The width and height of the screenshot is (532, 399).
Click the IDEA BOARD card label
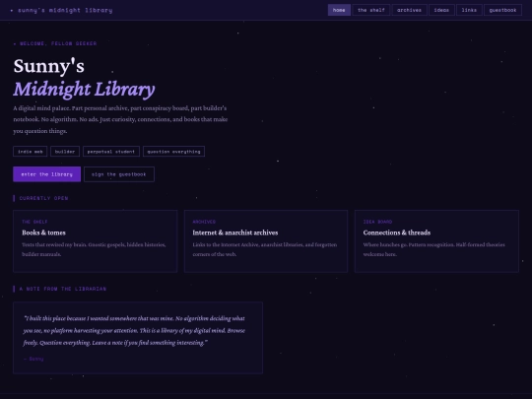click(x=377, y=222)
